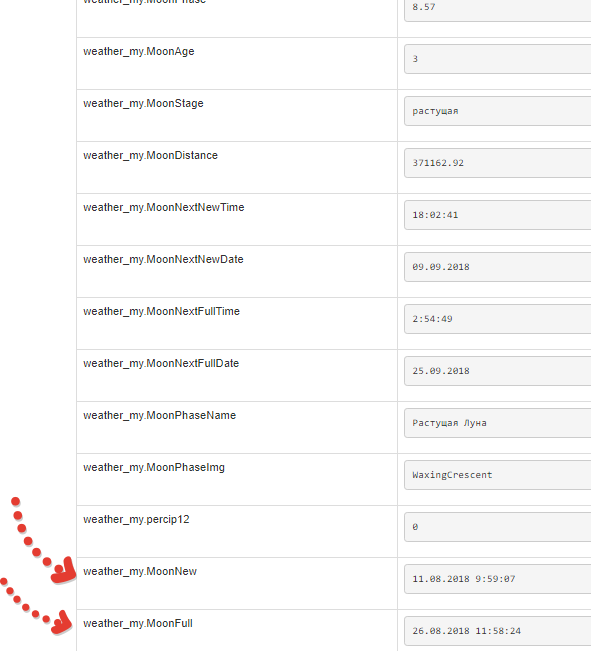Screen dimensions: 591x651
Task: Click the MoonPhaseImg field WaxingCrescent
Action: point(498,475)
